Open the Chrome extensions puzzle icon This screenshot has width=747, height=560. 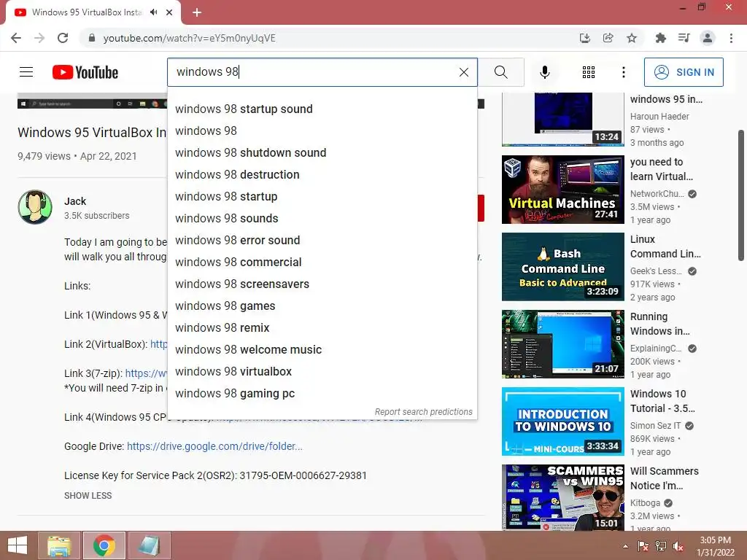click(660, 38)
